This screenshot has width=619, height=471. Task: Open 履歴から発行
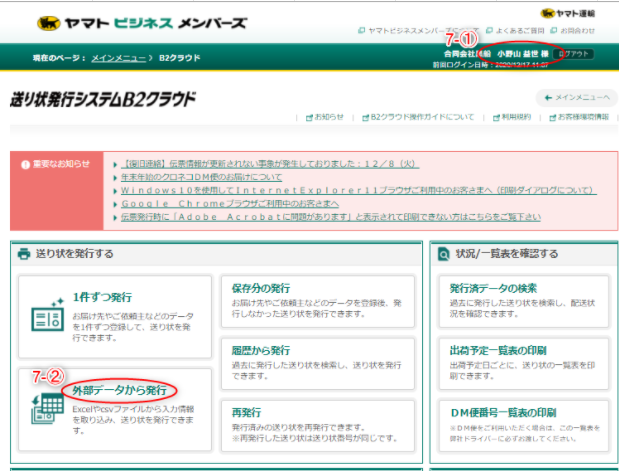pyautogui.click(x=318, y=364)
